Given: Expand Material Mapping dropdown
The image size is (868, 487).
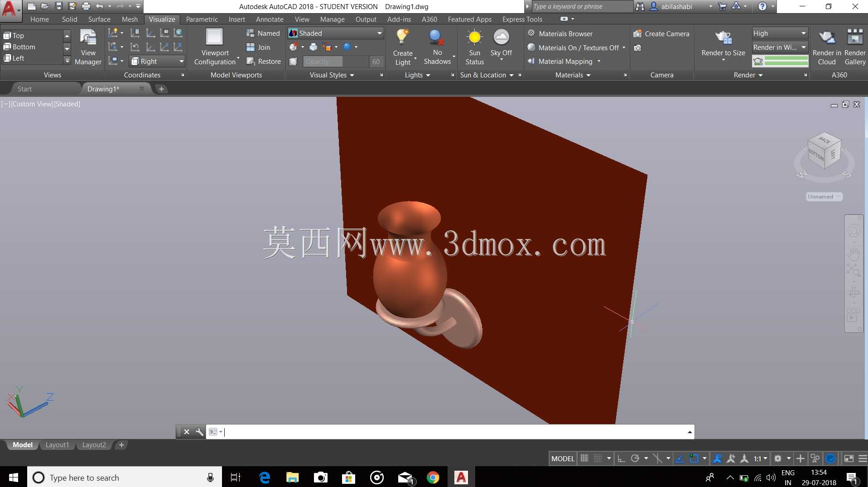Looking at the screenshot, I should click(x=599, y=62).
